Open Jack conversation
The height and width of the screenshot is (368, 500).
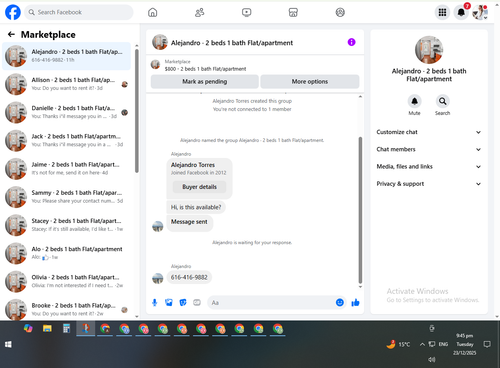point(67,140)
